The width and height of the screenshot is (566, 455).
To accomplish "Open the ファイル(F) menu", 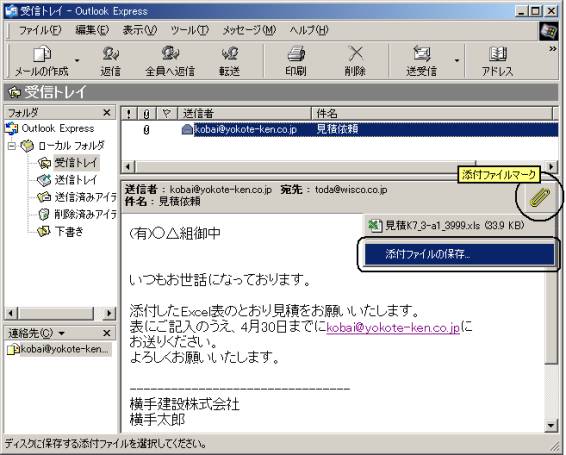I will (40, 30).
